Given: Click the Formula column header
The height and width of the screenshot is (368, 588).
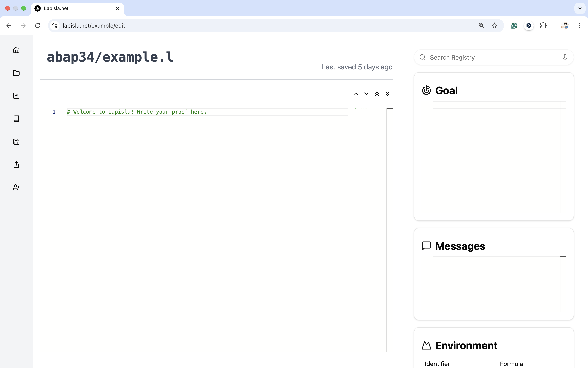Looking at the screenshot, I should (x=511, y=364).
